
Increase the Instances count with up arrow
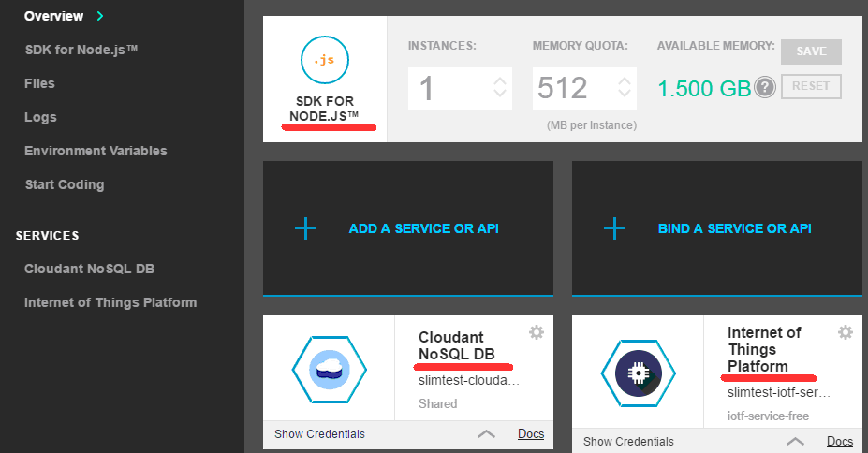point(500,81)
